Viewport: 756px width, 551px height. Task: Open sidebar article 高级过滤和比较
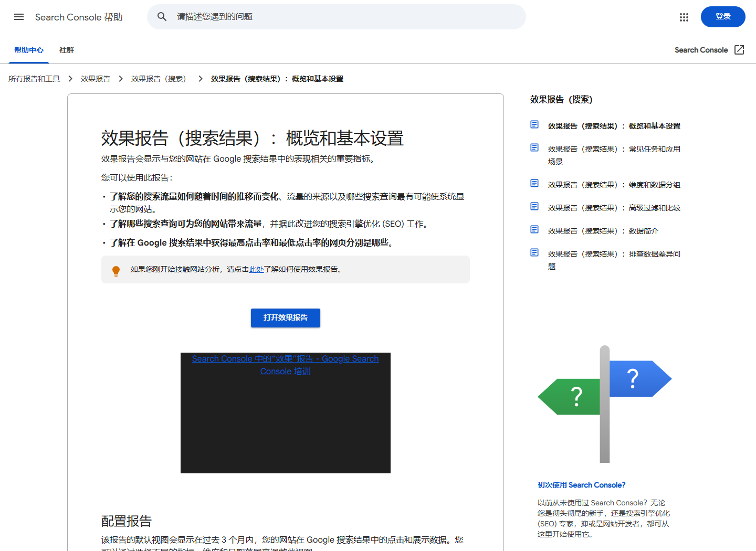click(x=614, y=208)
